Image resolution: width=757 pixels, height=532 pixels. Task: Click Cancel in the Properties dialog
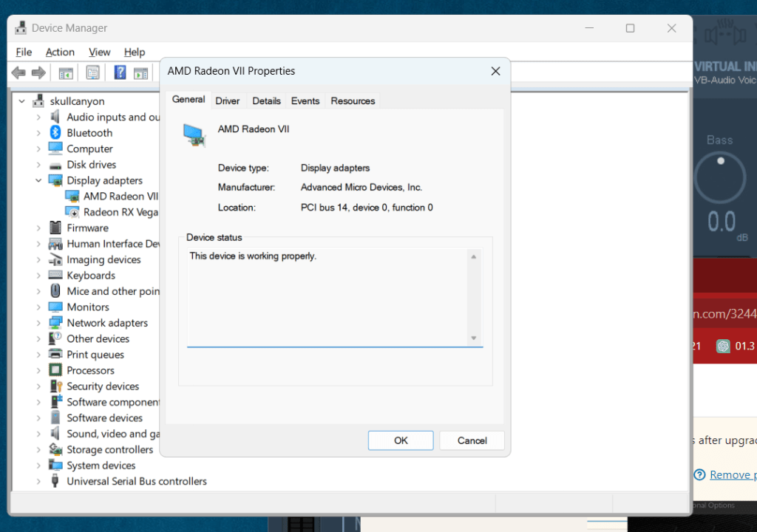pos(472,440)
